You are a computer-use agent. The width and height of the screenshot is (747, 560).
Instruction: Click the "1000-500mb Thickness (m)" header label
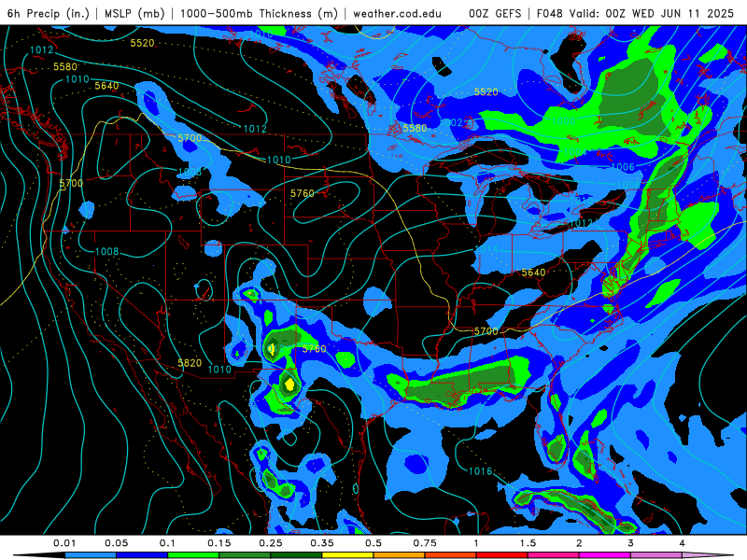coord(259,13)
